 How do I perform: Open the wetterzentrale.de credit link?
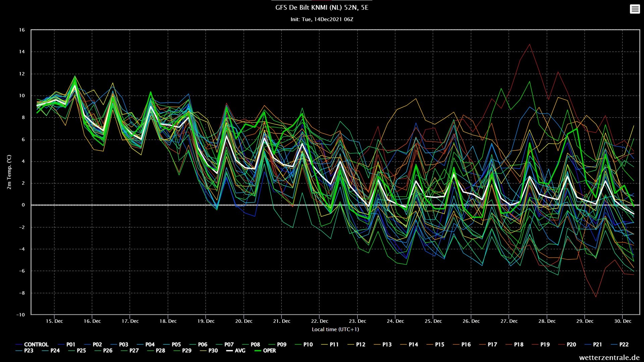609,358
